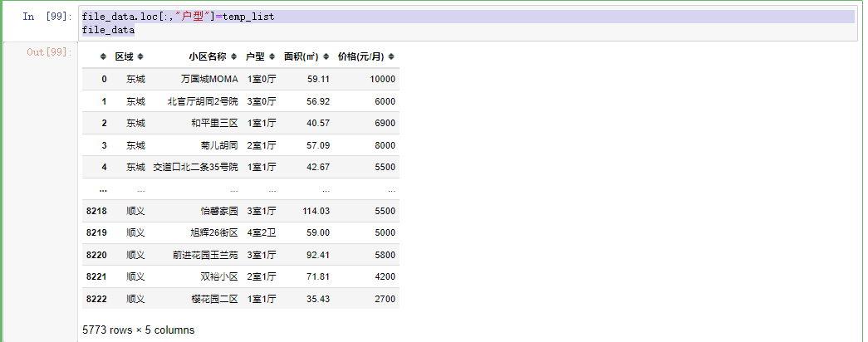This screenshot has height=342, width=868.
Task: Click row index 8221
Action: pyautogui.click(x=96, y=276)
